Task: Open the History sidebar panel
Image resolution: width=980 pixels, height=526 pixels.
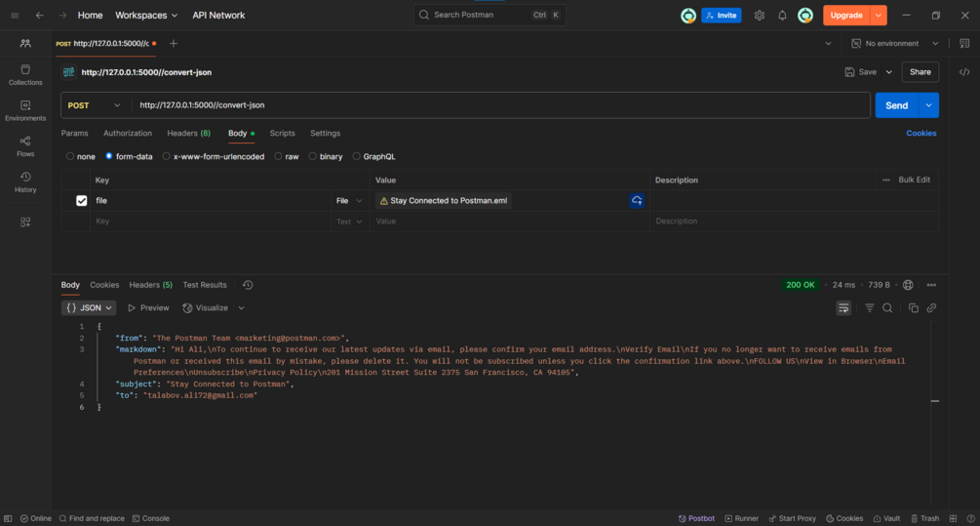Action: pos(25,182)
